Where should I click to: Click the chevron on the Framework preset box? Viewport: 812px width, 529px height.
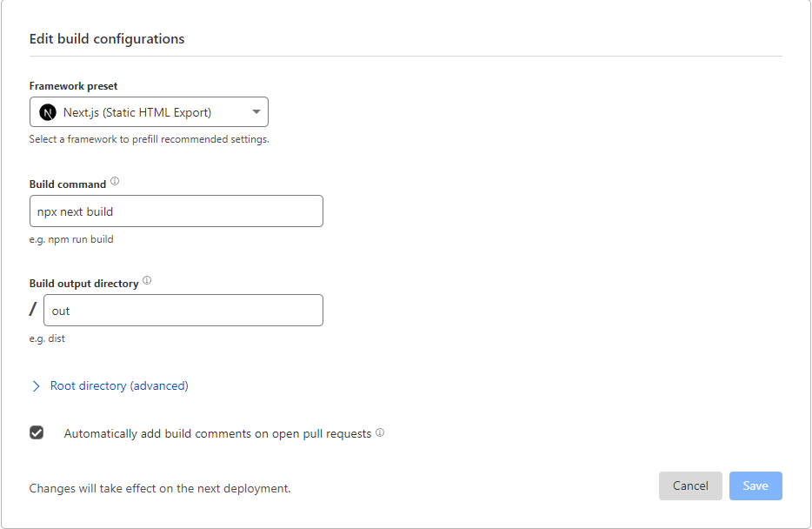[256, 111]
